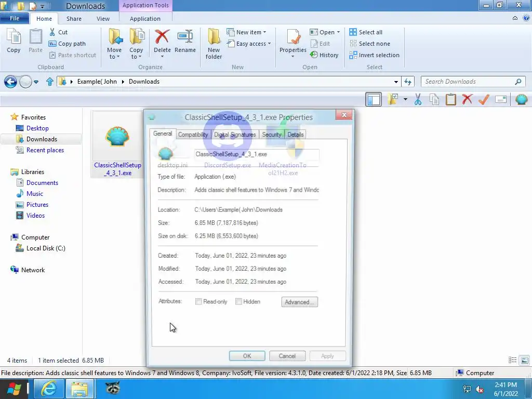Open Documents library in sidebar
Viewport: 532px width, 399px height.
42,182
